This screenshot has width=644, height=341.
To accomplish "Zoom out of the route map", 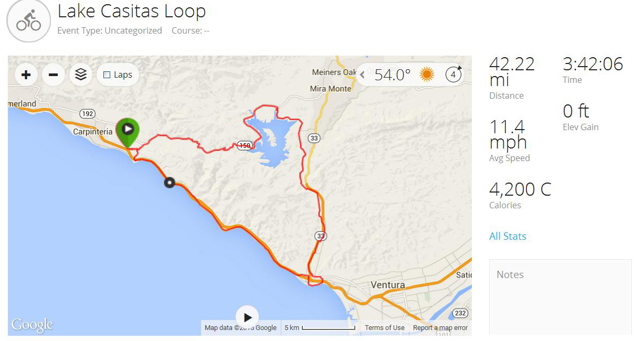I will tap(53, 75).
